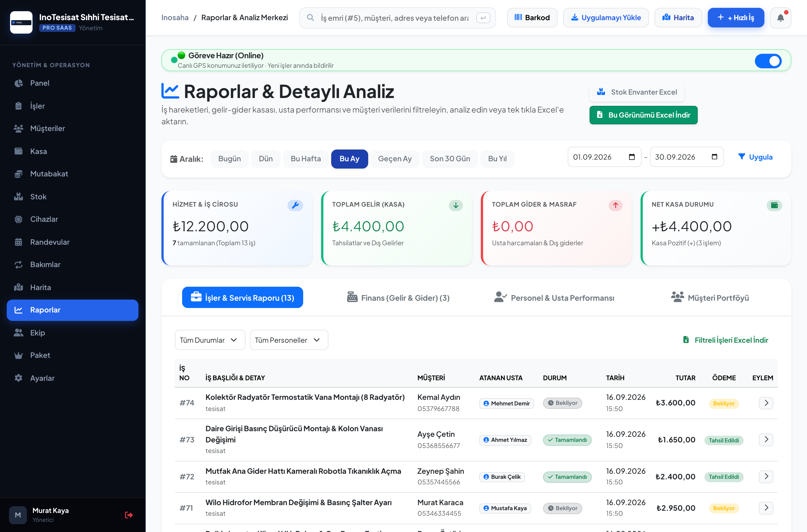Open calendar picker for start date 01.09.2026
807x532 pixels.
pos(632,157)
